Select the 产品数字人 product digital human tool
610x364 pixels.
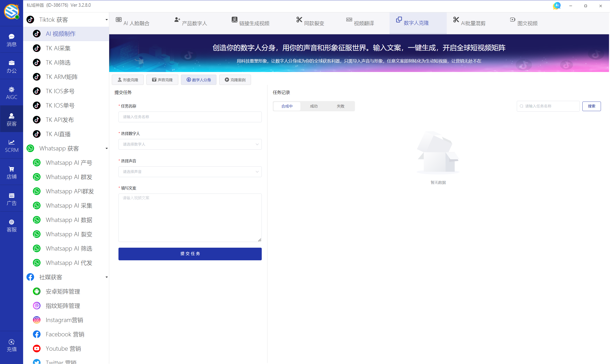(190, 23)
